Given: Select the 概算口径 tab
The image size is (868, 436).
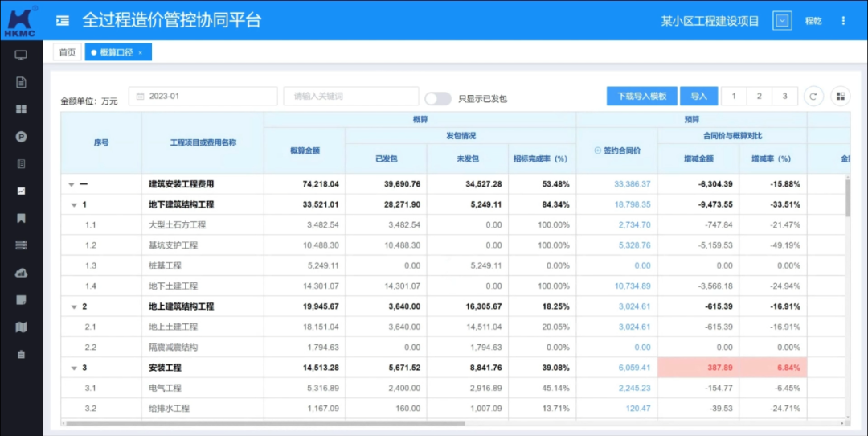Looking at the screenshot, I should coord(117,52).
